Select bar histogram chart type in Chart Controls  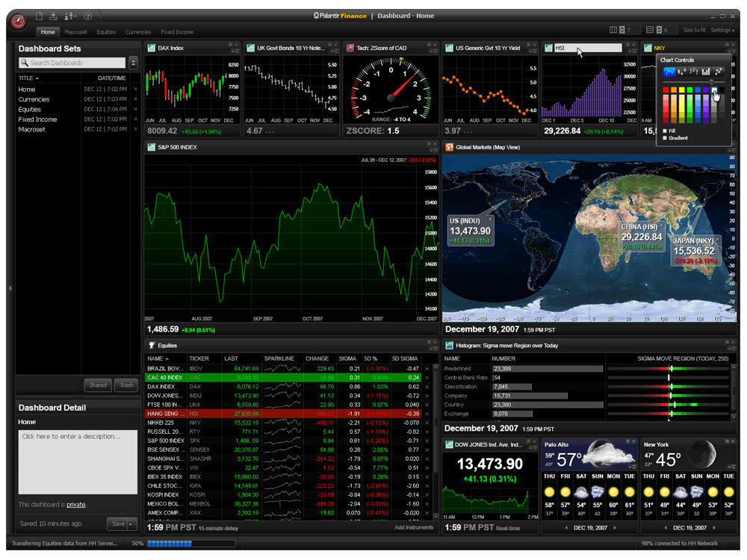[x=706, y=72]
